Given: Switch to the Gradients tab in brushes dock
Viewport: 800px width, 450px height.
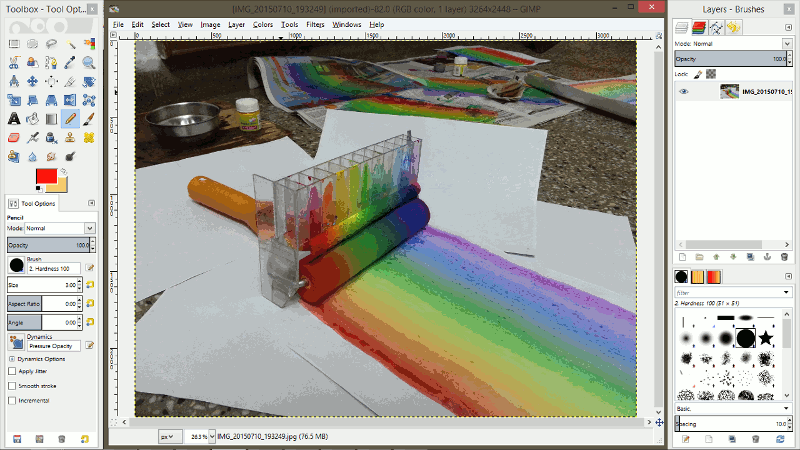Looking at the screenshot, I should coord(714,277).
